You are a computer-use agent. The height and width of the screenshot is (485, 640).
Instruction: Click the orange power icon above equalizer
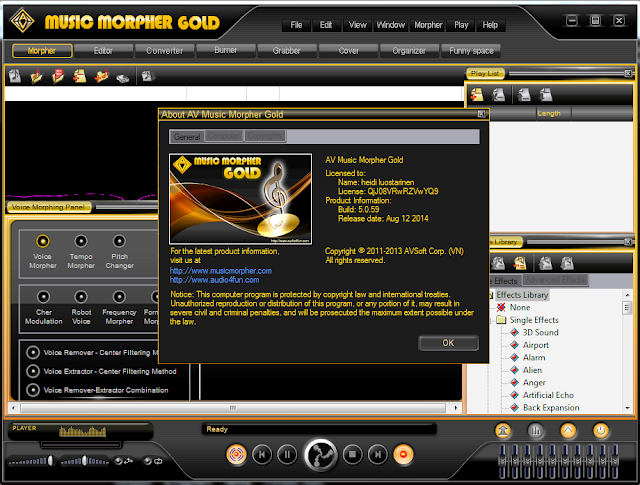(601, 431)
